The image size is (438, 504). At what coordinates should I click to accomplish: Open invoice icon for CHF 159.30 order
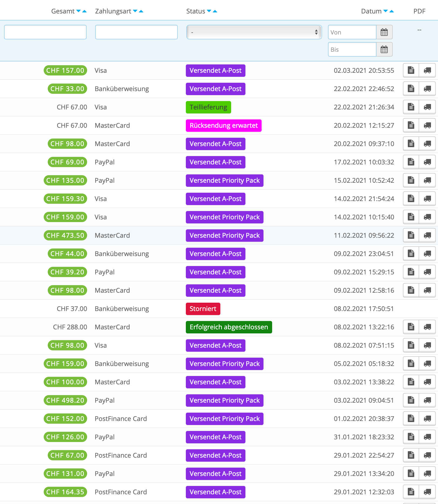point(411,199)
